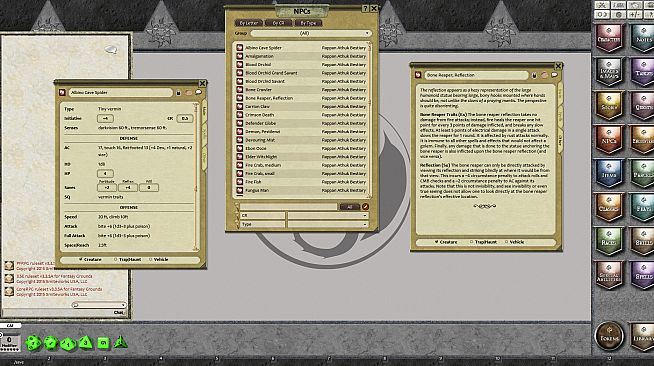This screenshot has height=366, width=654.
Task: Click the Bone Reaper window lock icon
Action: [x=534, y=75]
